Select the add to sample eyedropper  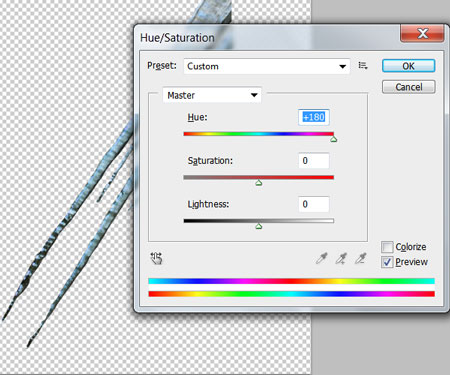pyautogui.click(x=341, y=258)
